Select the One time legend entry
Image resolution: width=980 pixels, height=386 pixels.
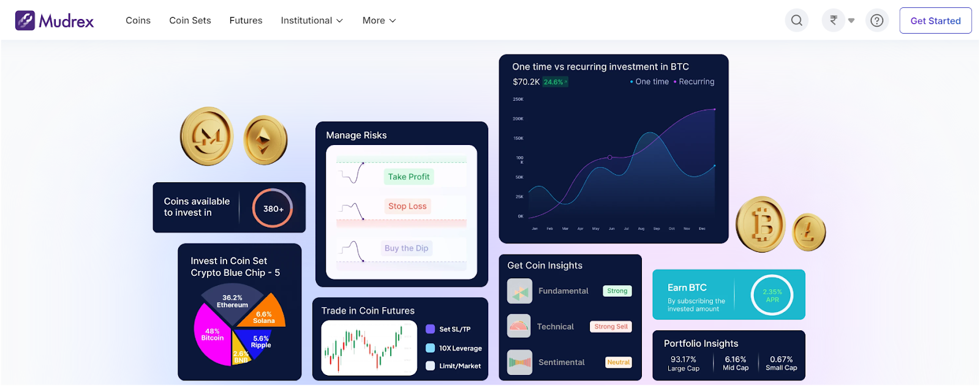point(649,81)
